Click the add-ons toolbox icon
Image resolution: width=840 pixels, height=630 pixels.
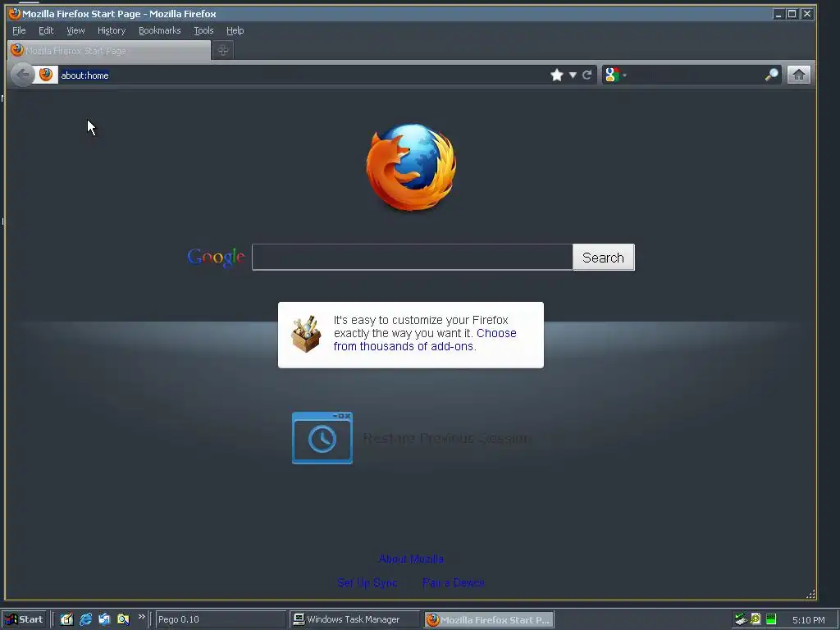[306, 334]
